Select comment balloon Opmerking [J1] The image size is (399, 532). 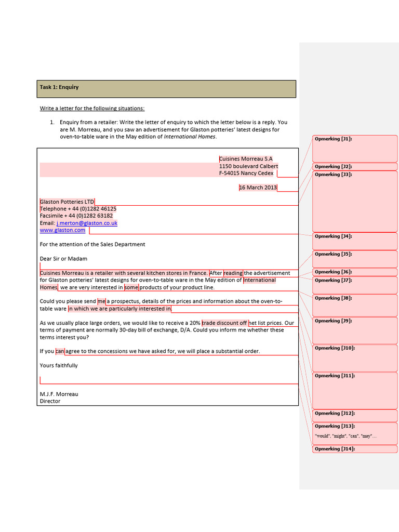click(354, 149)
